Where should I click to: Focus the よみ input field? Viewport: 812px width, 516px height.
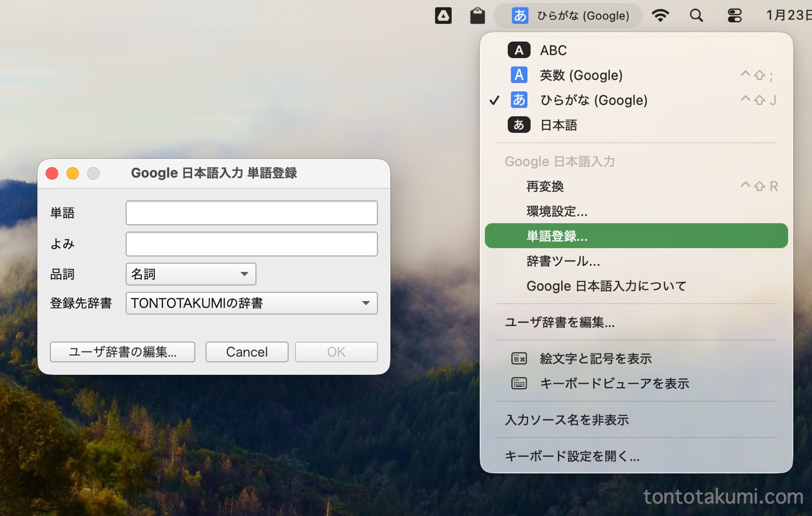[251, 244]
